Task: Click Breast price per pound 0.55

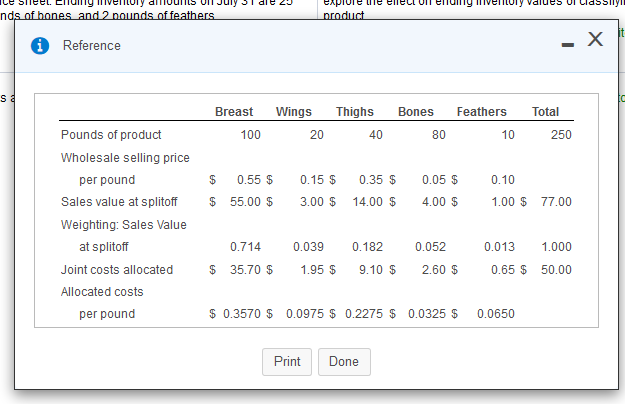Action: 249,180
